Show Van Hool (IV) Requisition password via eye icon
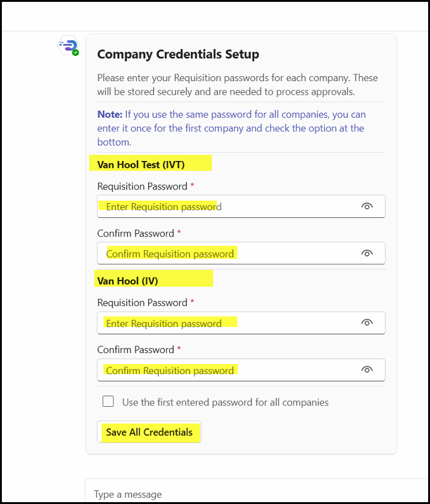The height and width of the screenshot is (504, 430). click(367, 323)
